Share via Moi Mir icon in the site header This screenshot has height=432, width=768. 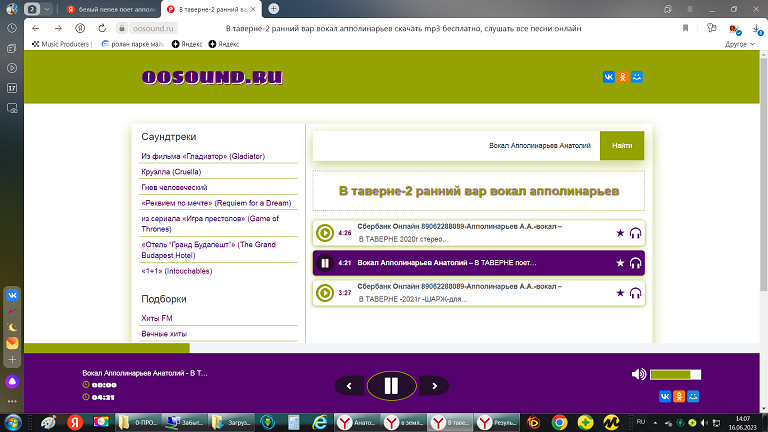point(637,77)
